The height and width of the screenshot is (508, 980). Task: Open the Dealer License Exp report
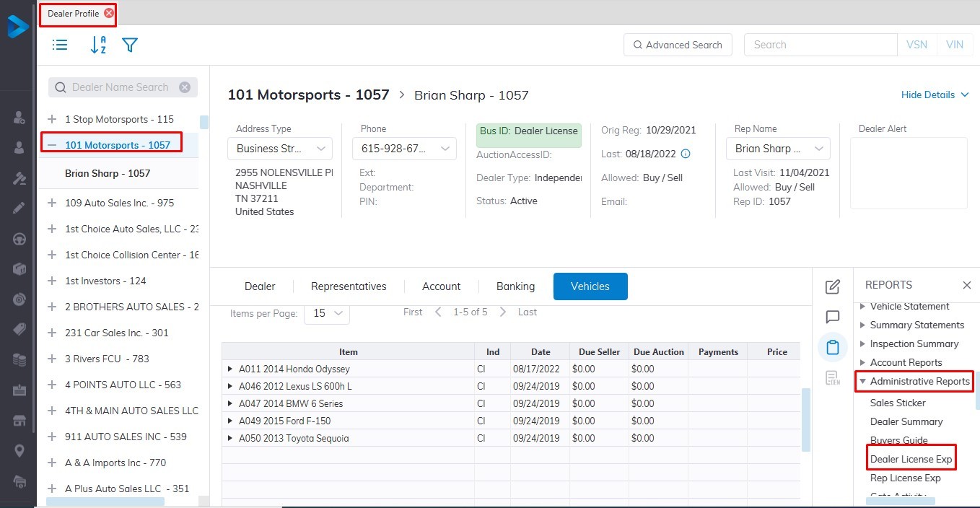[911, 459]
